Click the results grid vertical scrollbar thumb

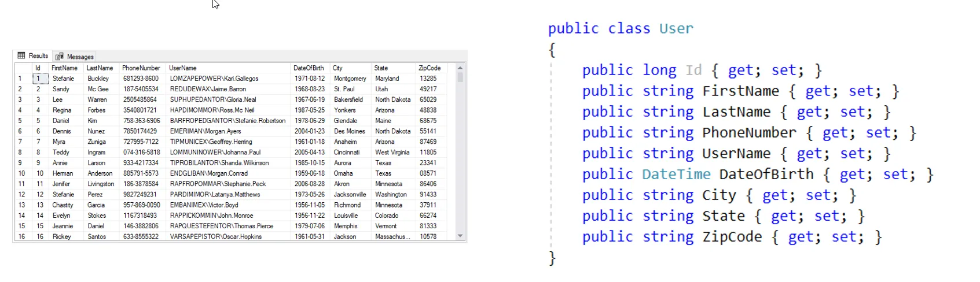[x=460, y=77]
